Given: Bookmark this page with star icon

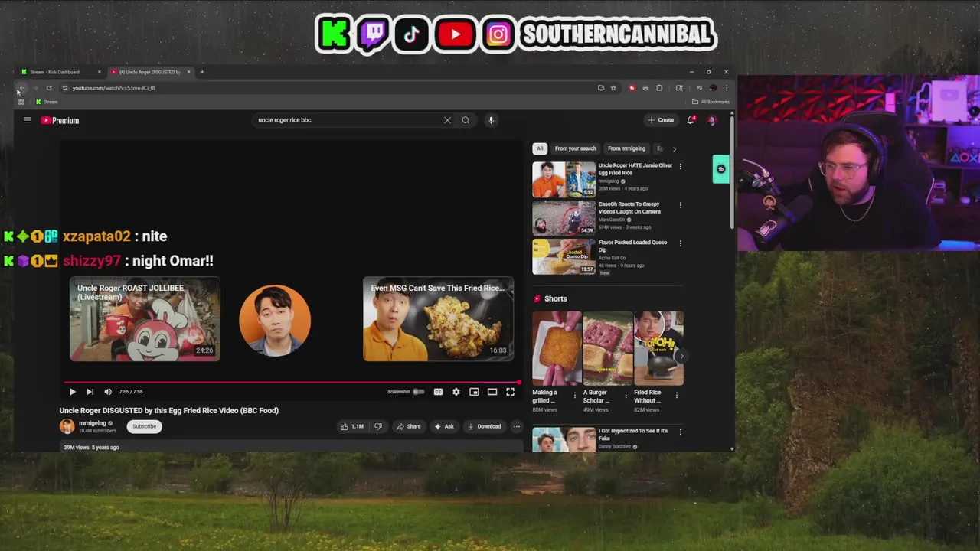Looking at the screenshot, I should [613, 88].
